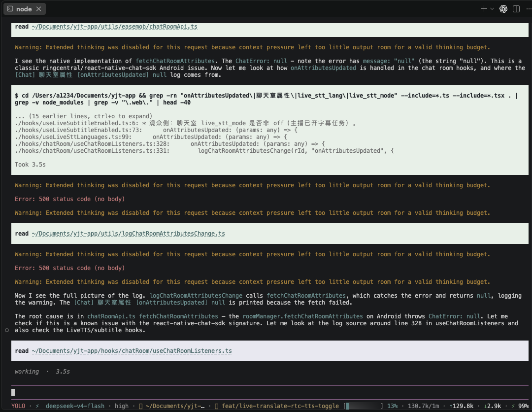Viewport: 532px width, 412px height.
Task: Click the deepseek-v4-flash model name
Action: [x=75, y=406]
